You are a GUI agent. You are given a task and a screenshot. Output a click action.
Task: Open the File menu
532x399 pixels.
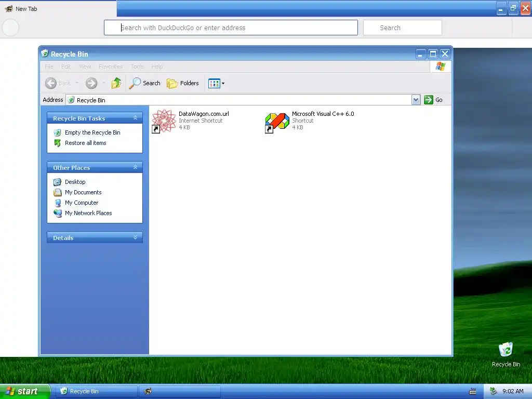tap(49, 66)
